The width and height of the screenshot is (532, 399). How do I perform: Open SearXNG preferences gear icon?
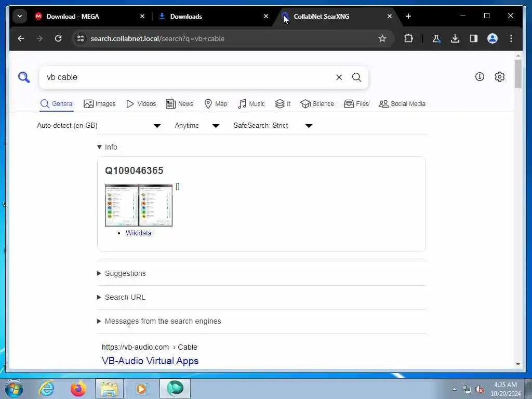499,77
